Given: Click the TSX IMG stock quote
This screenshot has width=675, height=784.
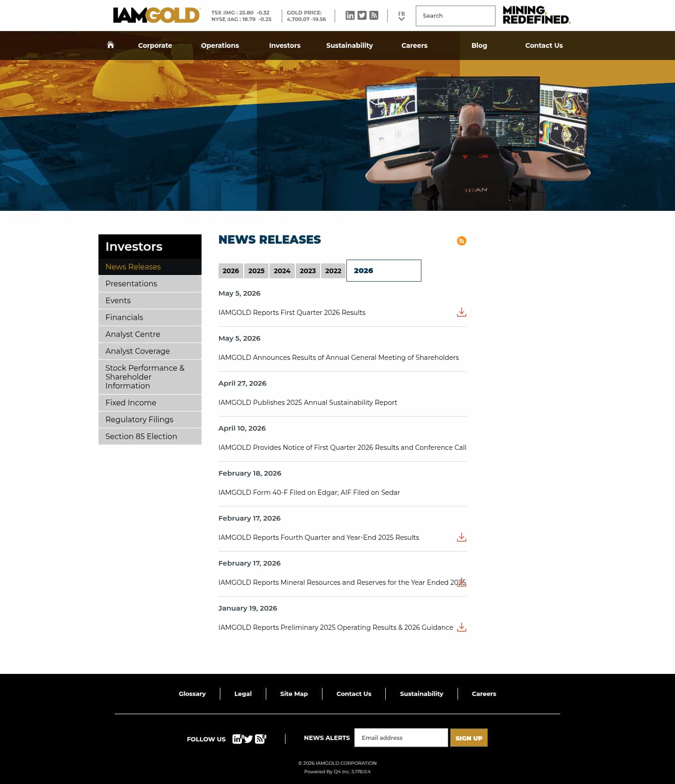Looking at the screenshot, I should tap(240, 13).
